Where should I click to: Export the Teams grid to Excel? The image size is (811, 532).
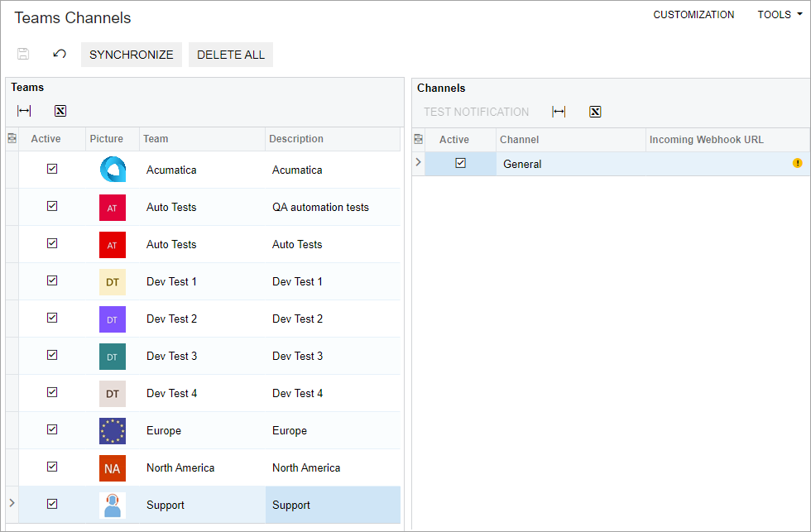[x=60, y=111]
